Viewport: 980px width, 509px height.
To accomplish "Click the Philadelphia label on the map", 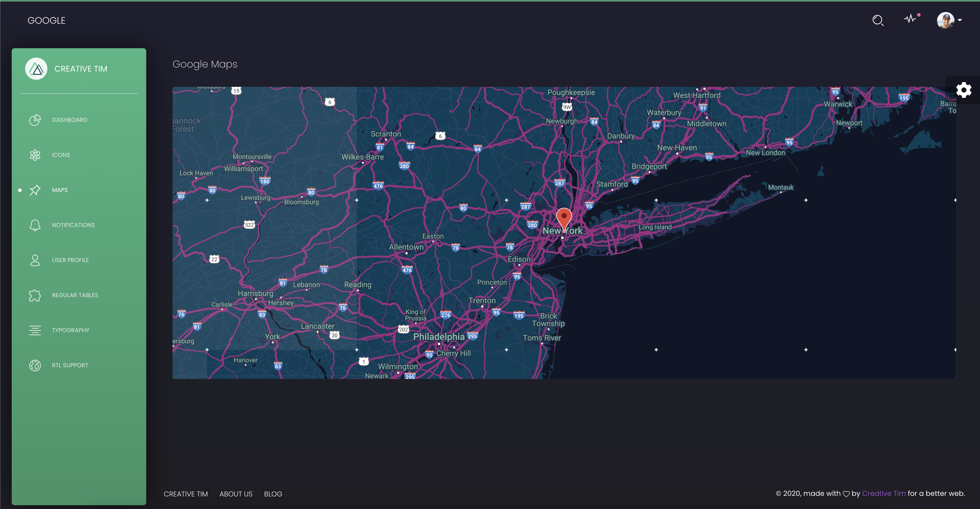I will (x=439, y=337).
